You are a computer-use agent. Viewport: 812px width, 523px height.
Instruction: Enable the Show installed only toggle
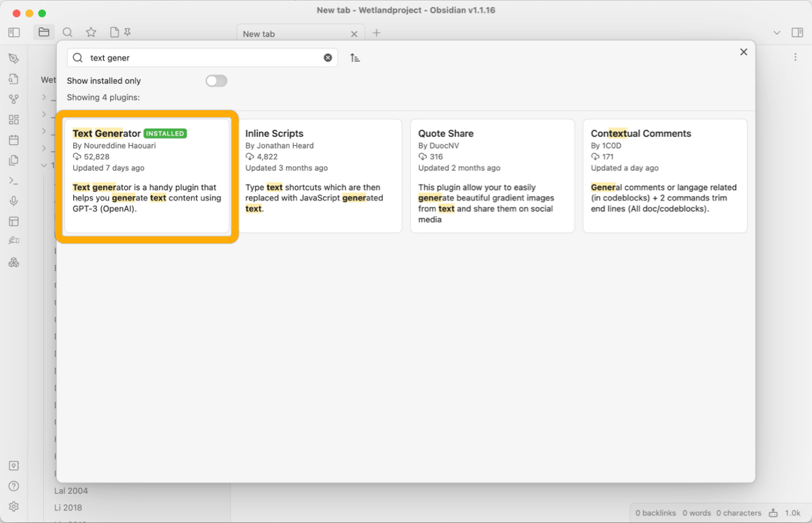216,81
